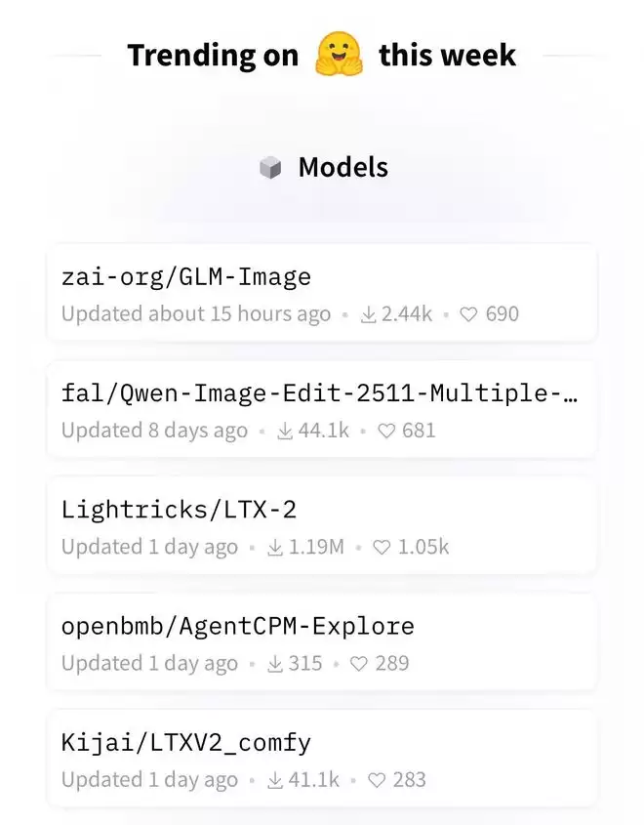Click the download icon on openbmb/AgentCPM-Explore
Image resolution: width=644 pixels, height=825 pixels.
276,663
